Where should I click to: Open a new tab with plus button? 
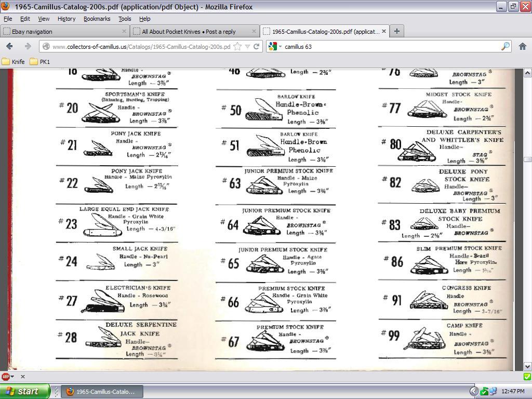(396, 31)
